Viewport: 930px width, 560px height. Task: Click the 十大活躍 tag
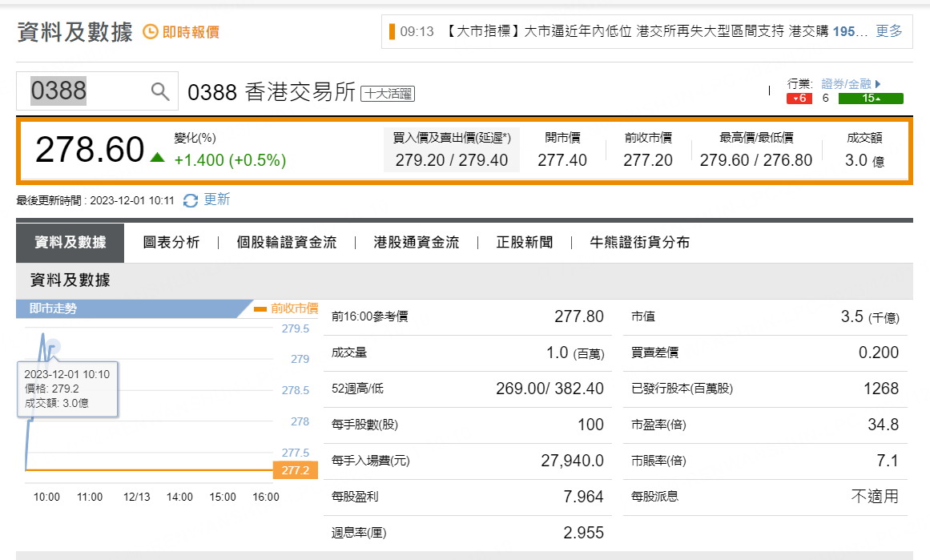(388, 94)
